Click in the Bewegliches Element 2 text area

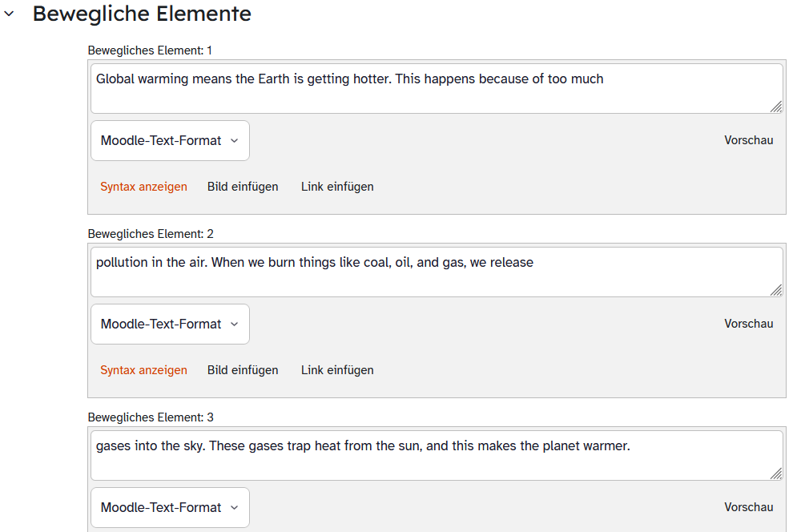click(x=437, y=272)
